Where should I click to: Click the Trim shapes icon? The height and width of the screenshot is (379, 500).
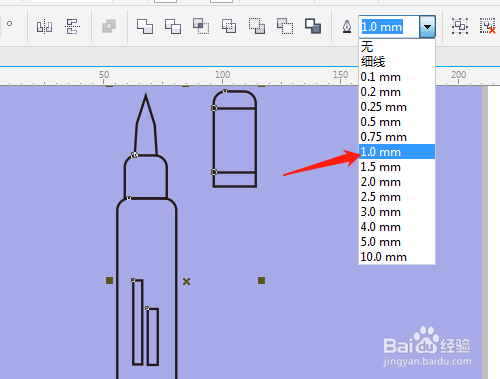[x=173, y=26]
